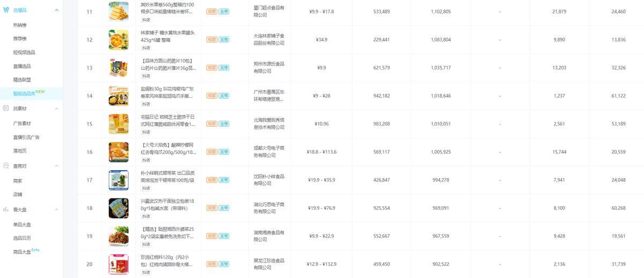Click 直播 tag in row 14
Image resolution: width=644 pixels, height=278 pixels.
[x=224, y=96]
